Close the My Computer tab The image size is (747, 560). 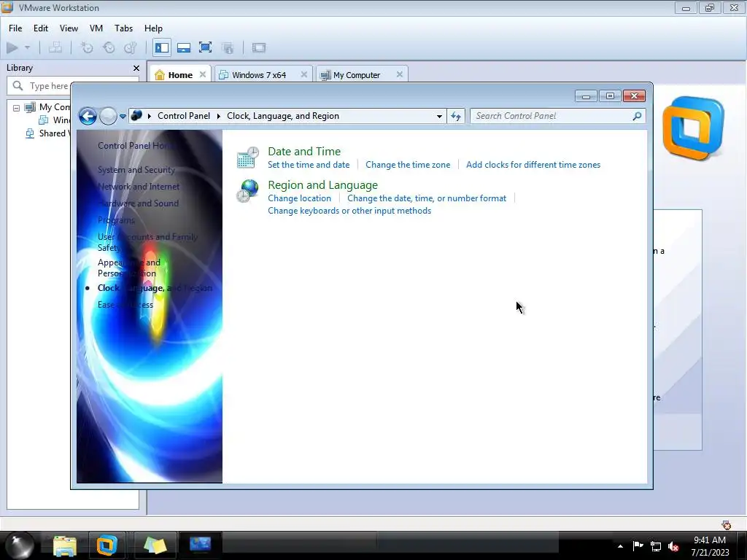click(x=400, y=74)
